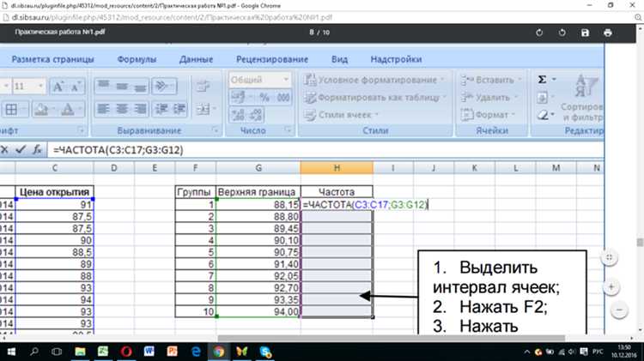
Task: Rotate the PDF counterclockwise in viewer toolbar
Action: coord(562,33)
